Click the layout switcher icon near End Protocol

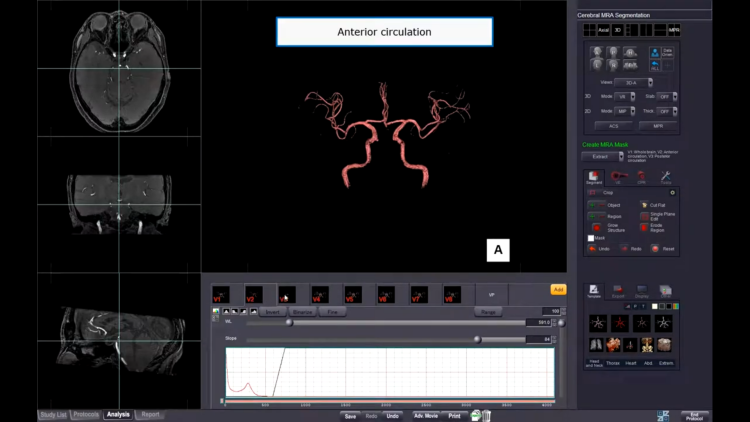[x=663, y=416]
